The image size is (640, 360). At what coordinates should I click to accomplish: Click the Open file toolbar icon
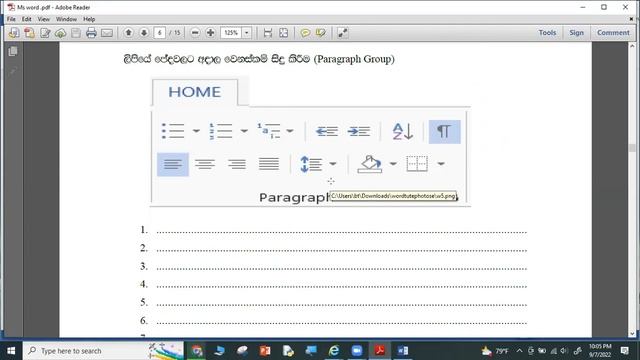pos(14,33)
